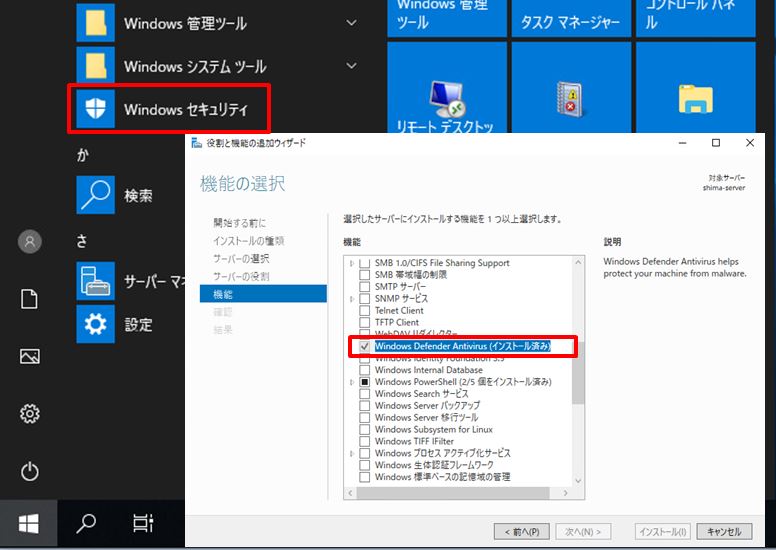This screenshot has width=776, height=550.
Task: Open Windows セキュリティ shield icon
Action: click(x=96, y=109)
